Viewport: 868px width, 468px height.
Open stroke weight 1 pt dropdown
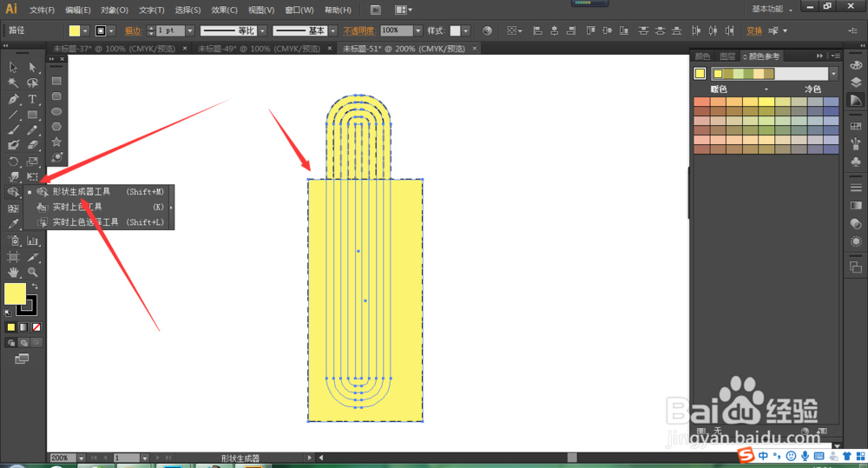tap(190, 31)
